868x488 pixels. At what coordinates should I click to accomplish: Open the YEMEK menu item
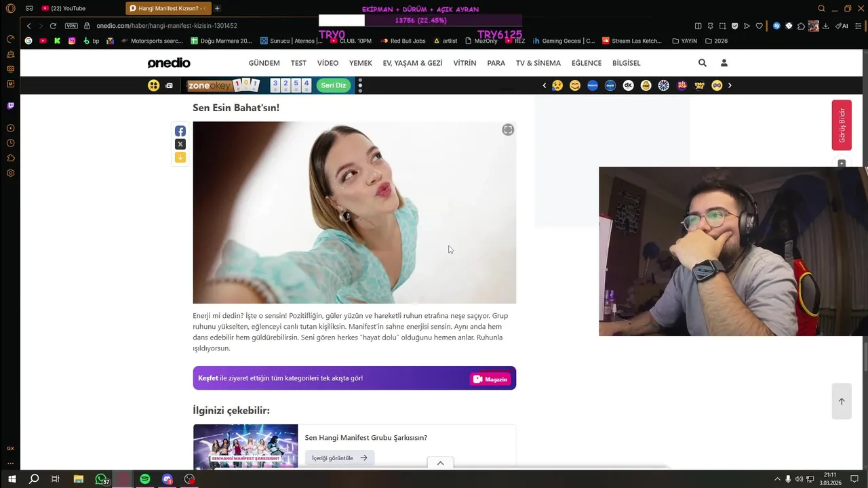click(x=361, y=63)
